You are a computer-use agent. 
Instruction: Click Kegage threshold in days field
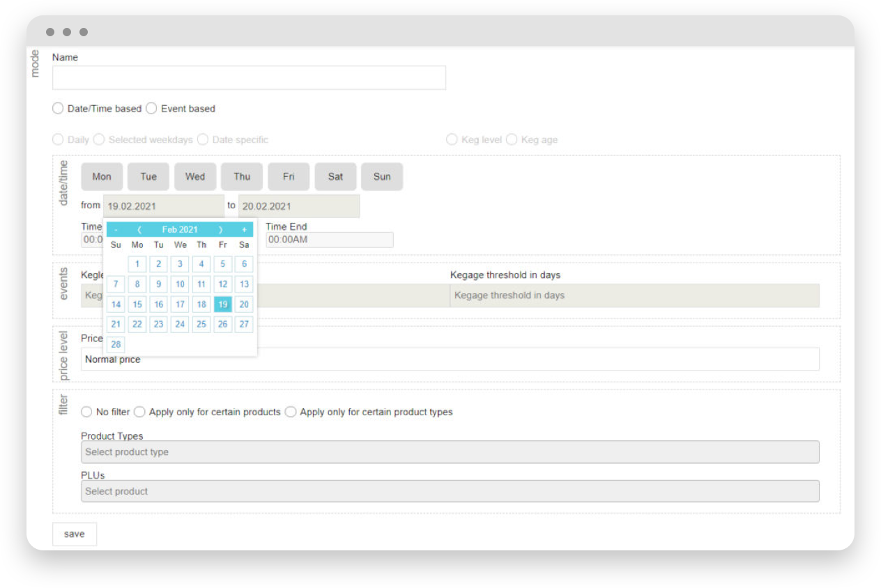click(634, 295)
